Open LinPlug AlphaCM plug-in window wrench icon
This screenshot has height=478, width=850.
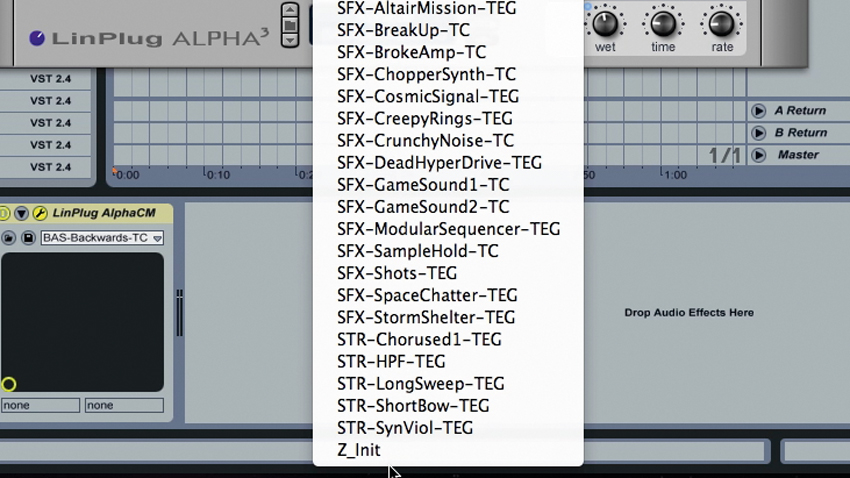coord(40,214)
